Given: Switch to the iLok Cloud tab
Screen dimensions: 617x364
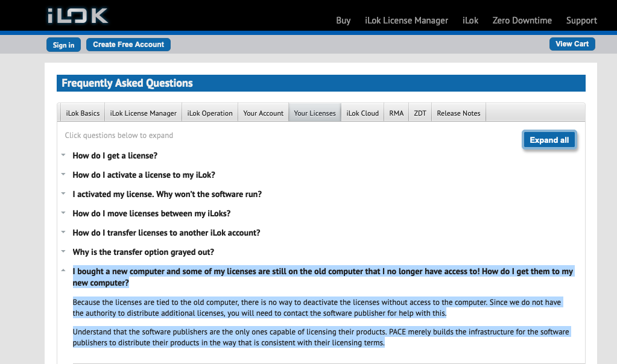Looking at the screenshot, I should pyautogui.click(x=362, y=113).
